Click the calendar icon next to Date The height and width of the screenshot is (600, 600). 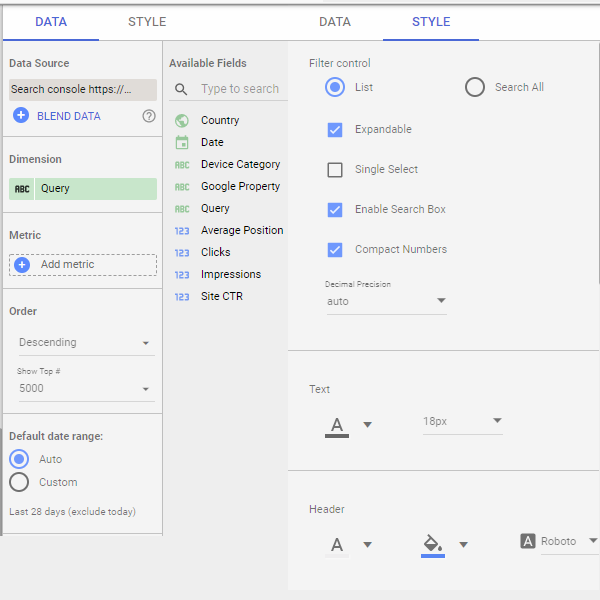click(x=182, y=142)
